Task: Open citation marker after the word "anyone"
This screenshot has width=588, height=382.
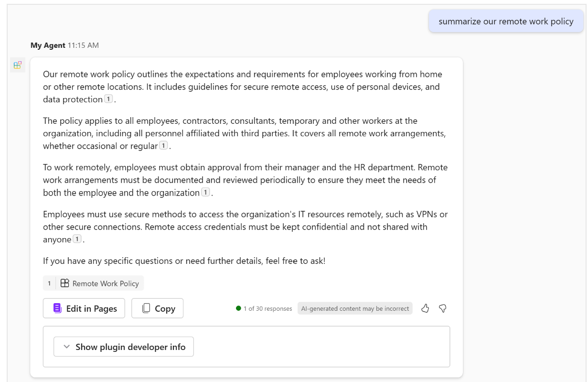Action: (77, 239)
